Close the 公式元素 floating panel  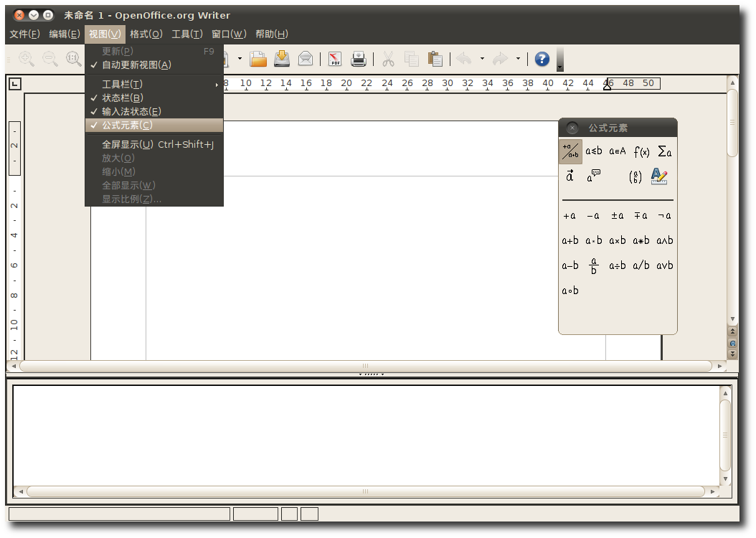click(572, 128)
